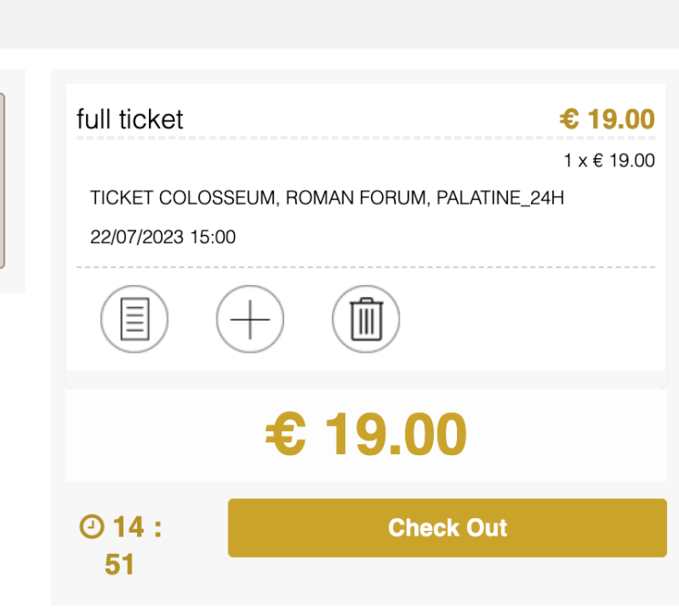Click the dashed divider above action icons
This screenshot has height=616, width=679.
coord(366,267)
